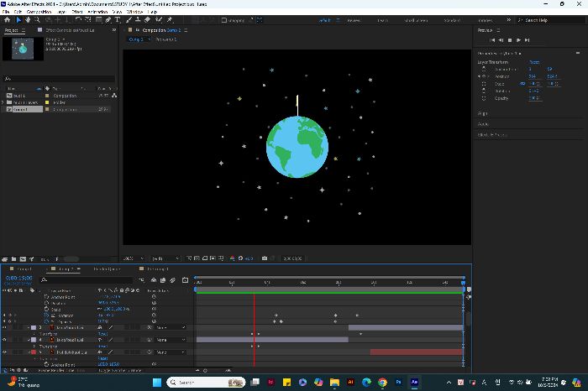Click the Search Help input field
The height and width of the screenshot is (391, 588).
[x=550, y=20]
